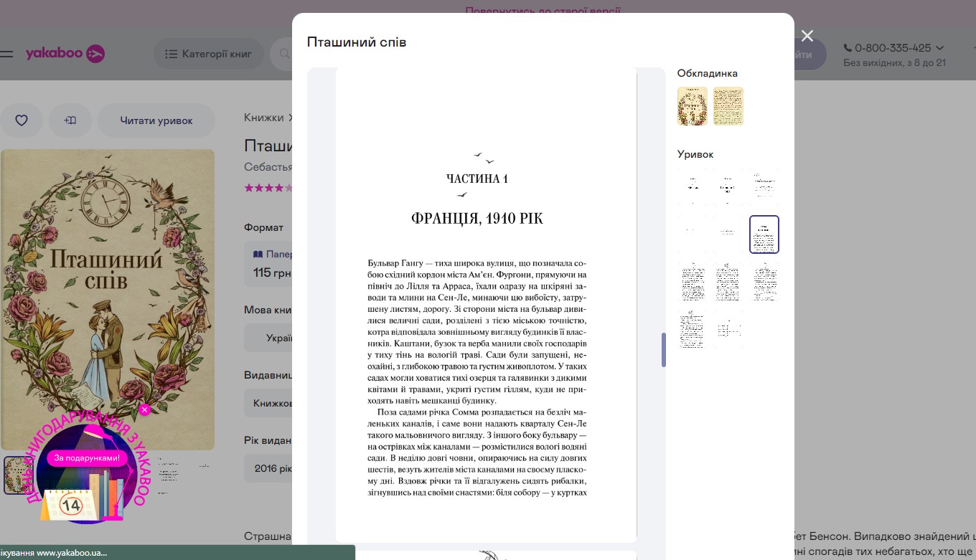Click the calendar 14 icon in the promo badge
Image resolution: width=976 pixels, height=560 pixels.
pos(71,506)
